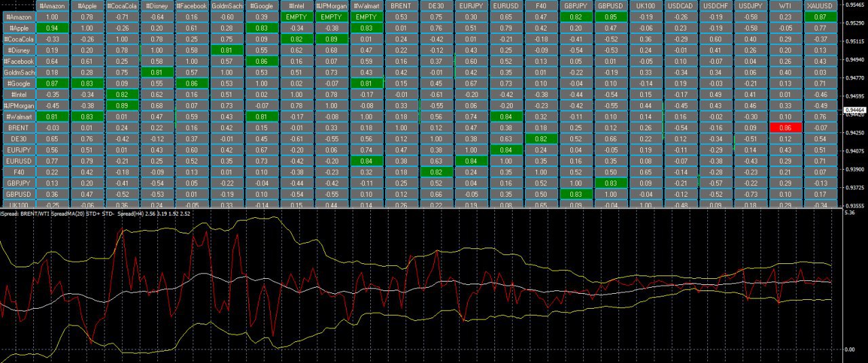Click the UK100 column header
The width and height of the screenshot is (868, 363).
pos(646,5)
